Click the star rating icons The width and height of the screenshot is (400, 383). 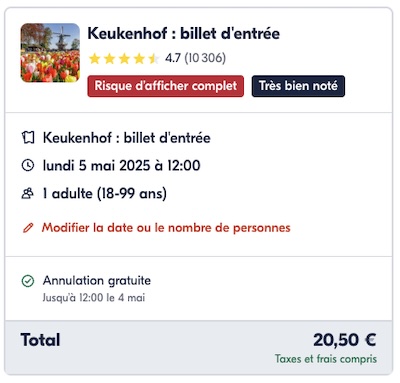tap(124, 58)
